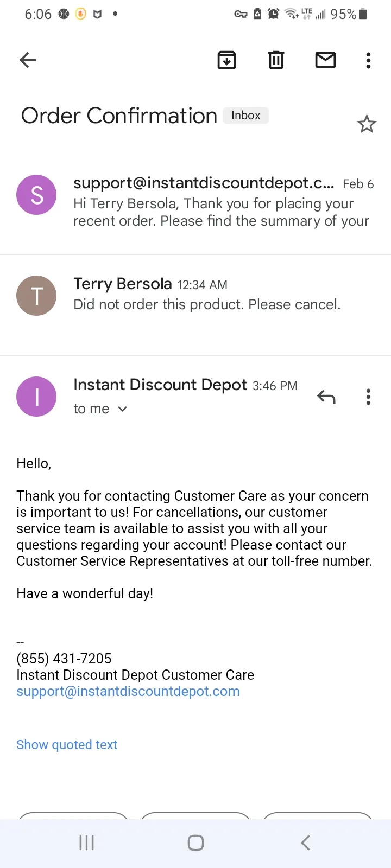Image resolution: width=391 pixels, height=868 pixels.
Task: Tap the Inbox label chip
Action: (246, 116)
